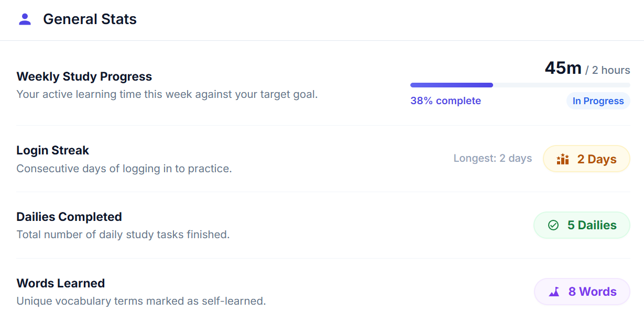Viewport: 644px width, 323px height.
Task: Click the daily study tasks description
Action: click(123, 235)
